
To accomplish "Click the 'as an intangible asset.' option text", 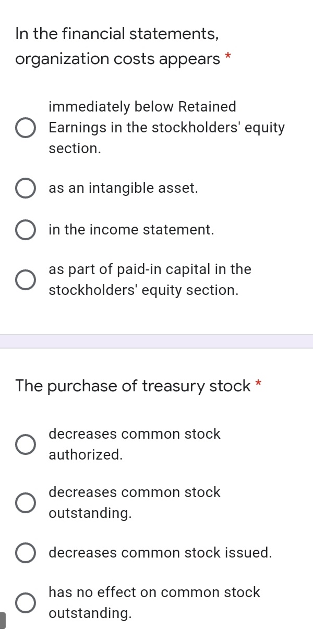I will tap(123, 188).
